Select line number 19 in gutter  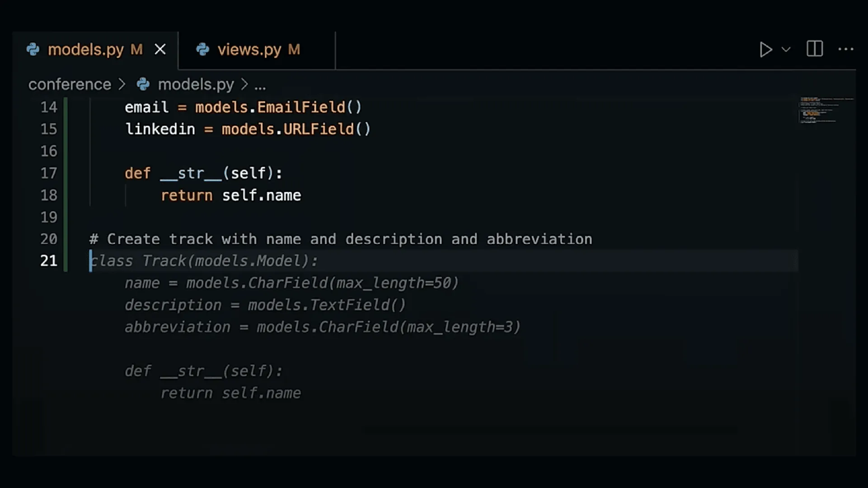[49, 218]
